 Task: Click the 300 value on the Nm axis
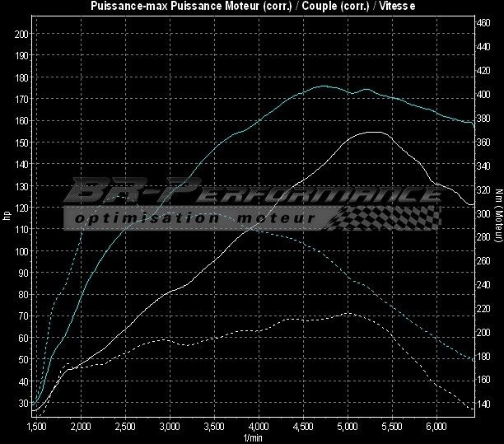click(484, 213)
